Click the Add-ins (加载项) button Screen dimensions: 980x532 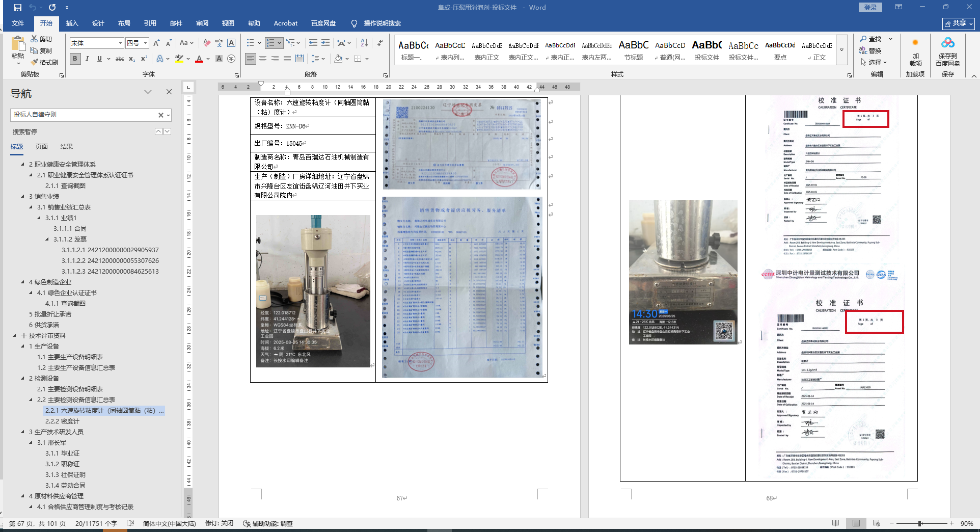915,52
